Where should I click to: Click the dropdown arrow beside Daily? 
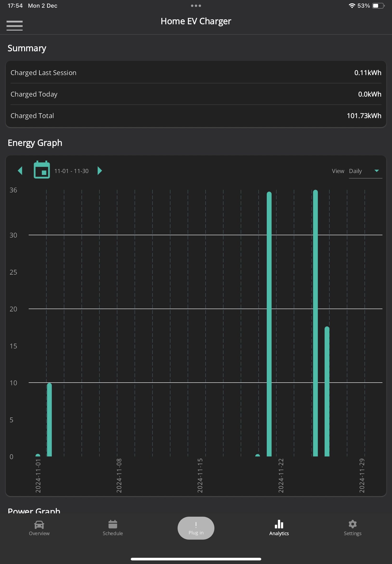(x=376, y=171)
